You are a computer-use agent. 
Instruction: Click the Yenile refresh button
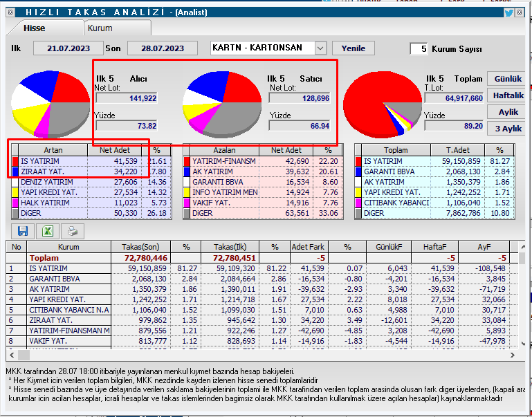click(x=354, y=48)
